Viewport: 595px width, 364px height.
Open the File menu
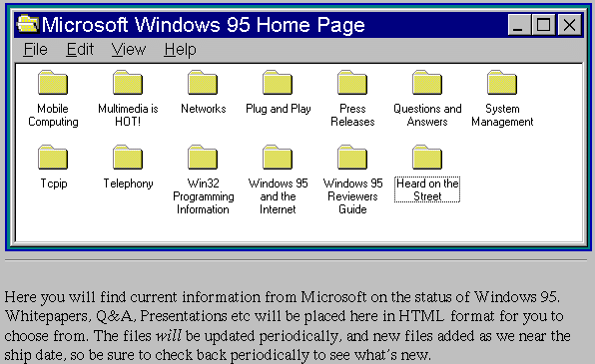[35, 50]
